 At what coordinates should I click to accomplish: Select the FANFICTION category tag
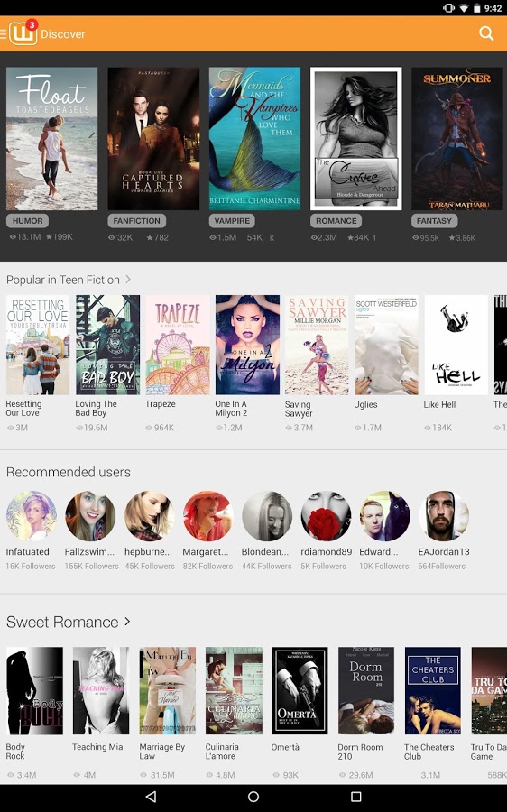coord(137,221)
